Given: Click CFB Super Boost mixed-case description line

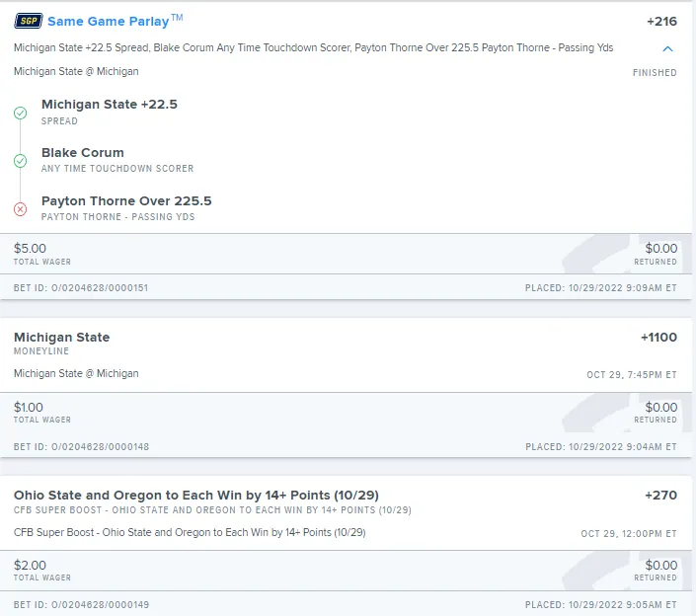Looking at the screenshot, I should click(190, 532).
